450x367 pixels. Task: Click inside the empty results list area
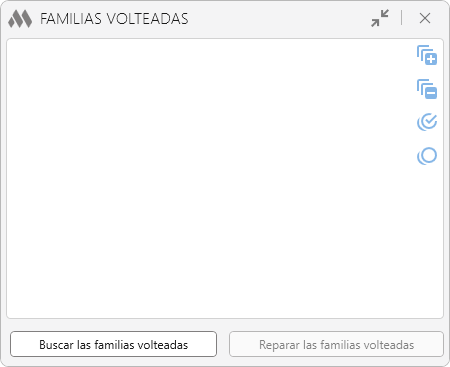[x=210, y=178]
